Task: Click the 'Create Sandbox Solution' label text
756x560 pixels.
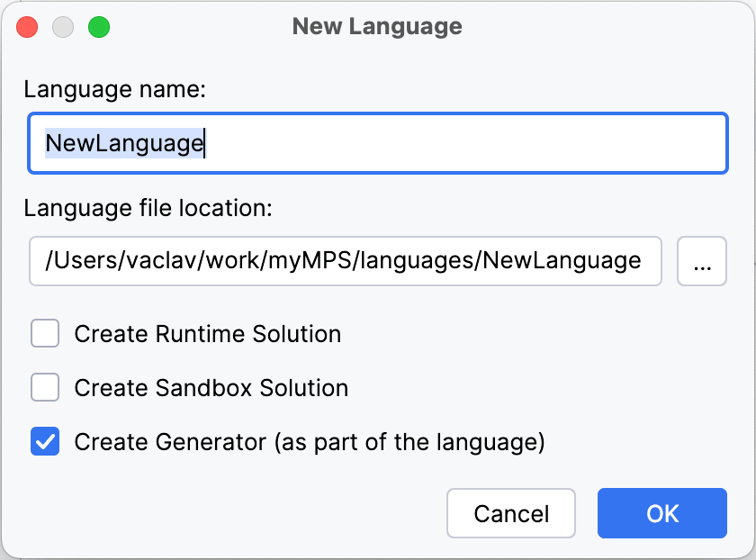Action: click(x=211, y=388)
